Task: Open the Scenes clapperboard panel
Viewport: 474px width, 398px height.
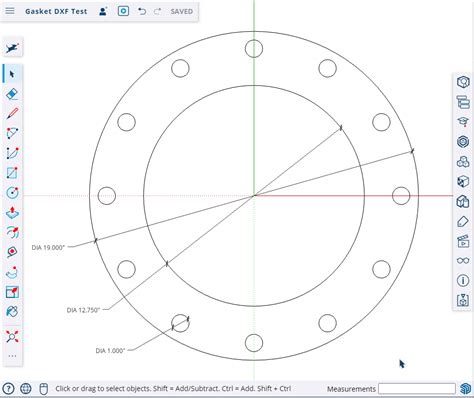Action: (463, 241)
